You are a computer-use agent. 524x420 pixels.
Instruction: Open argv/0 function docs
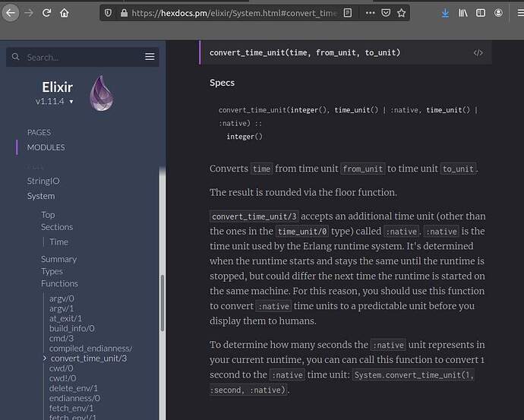[x=62, y=298]
